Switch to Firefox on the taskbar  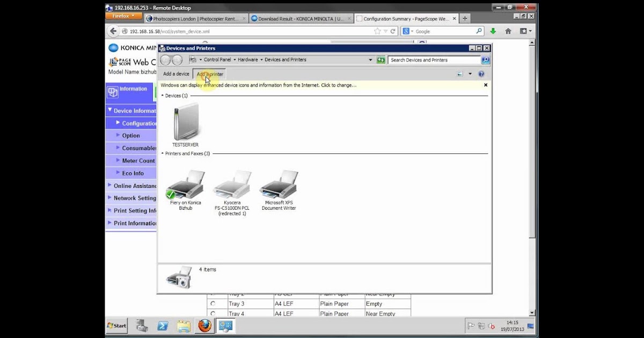pyautogui.click(x=204, y=326)
